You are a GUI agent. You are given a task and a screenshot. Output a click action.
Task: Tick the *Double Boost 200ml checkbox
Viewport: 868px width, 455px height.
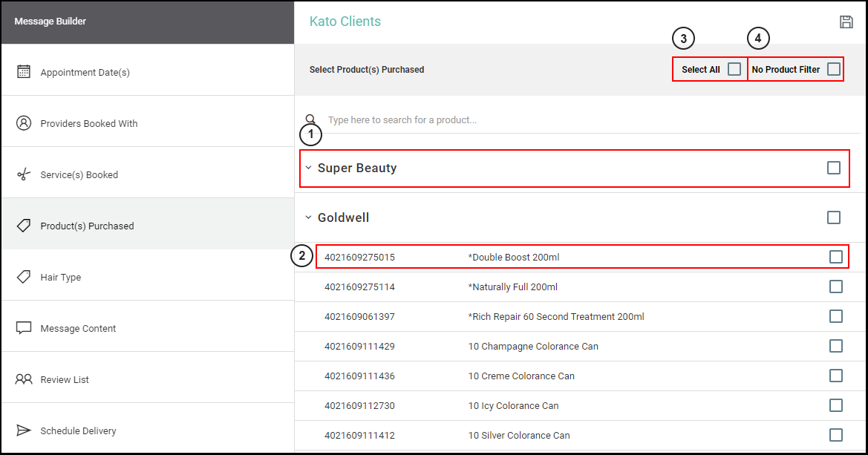[x=836, y=257]
